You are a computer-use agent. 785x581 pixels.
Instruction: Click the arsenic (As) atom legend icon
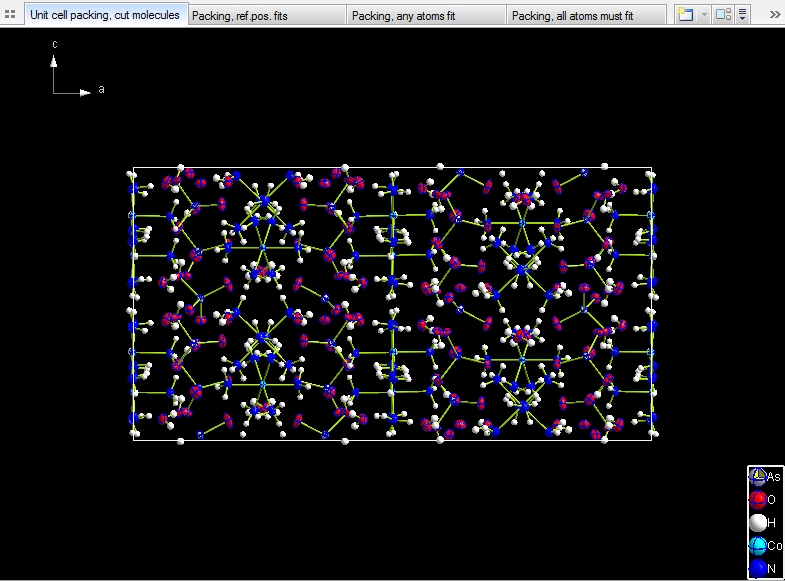click(758, 477)
